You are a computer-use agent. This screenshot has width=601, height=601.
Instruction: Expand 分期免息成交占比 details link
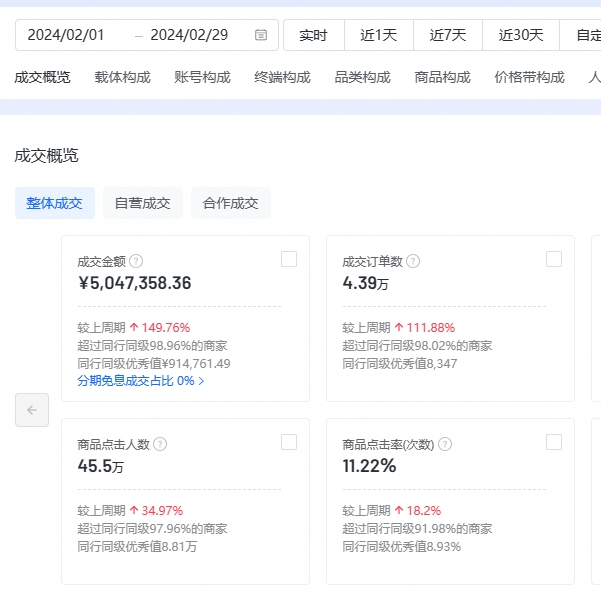pyautogui.click(x=141, y=381)
